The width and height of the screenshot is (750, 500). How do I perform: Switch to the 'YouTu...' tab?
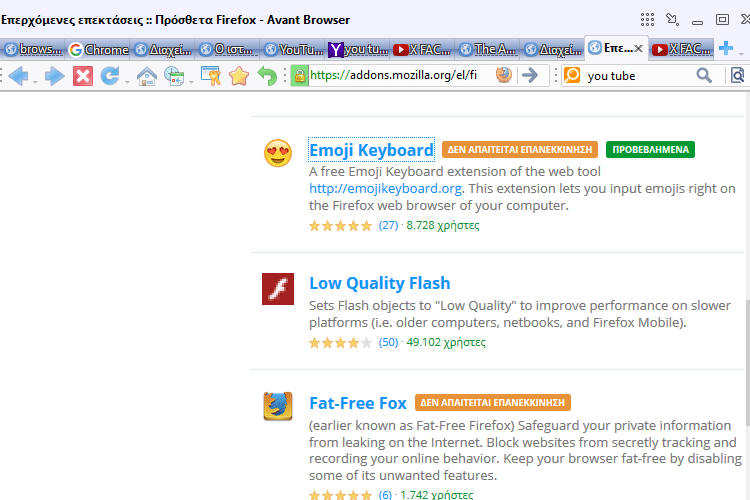[x=293, y=49]
